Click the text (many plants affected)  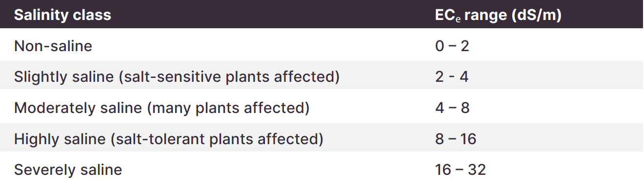pos(230,109)
